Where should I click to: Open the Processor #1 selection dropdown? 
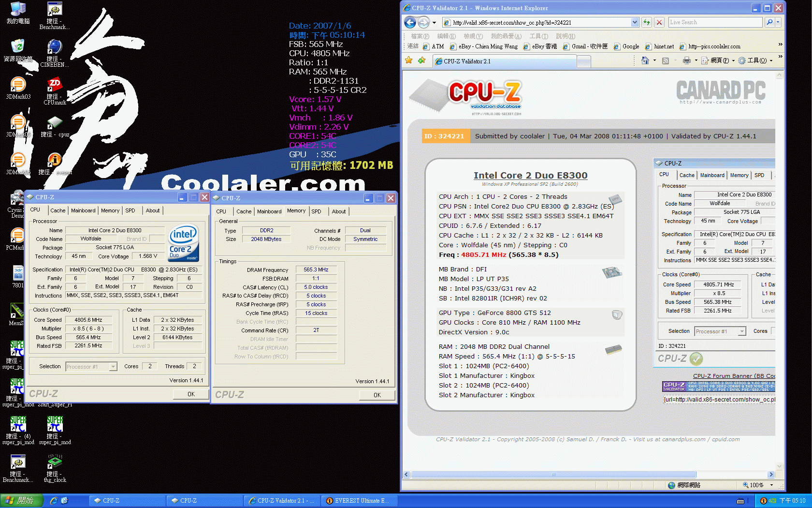coord(113,367)
